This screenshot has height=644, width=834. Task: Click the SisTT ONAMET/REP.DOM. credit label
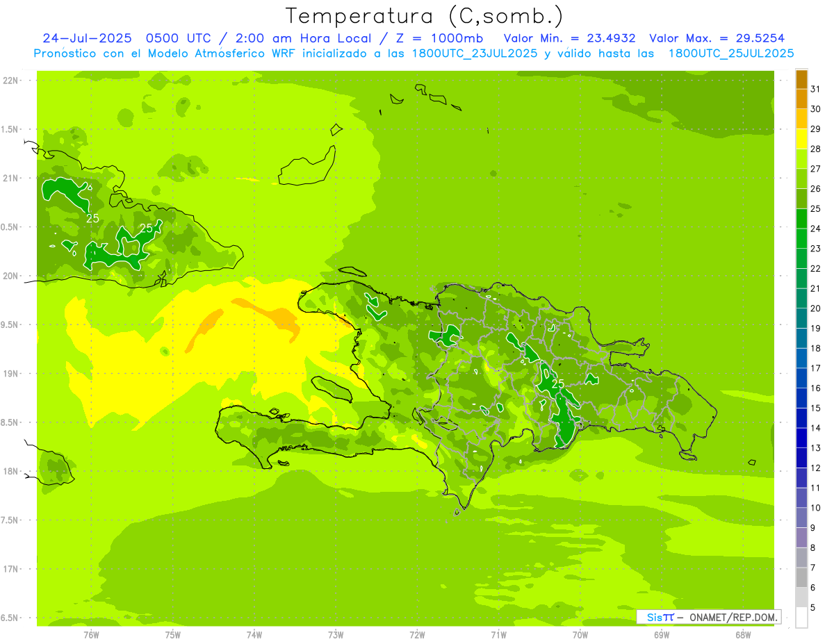coord(708,617)
